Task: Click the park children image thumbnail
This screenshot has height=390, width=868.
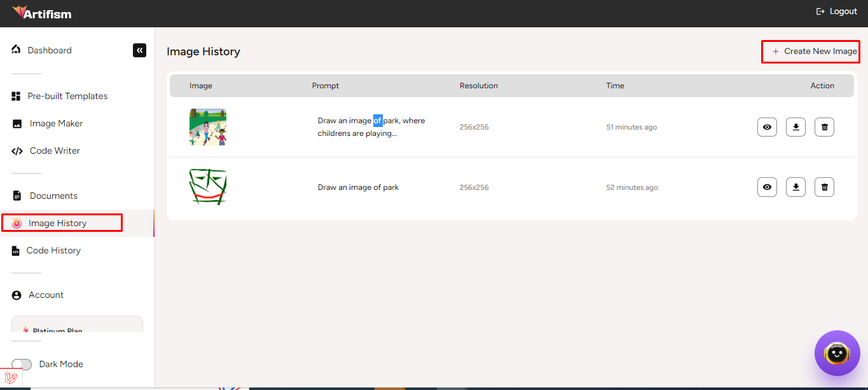Action: point(208,127)
